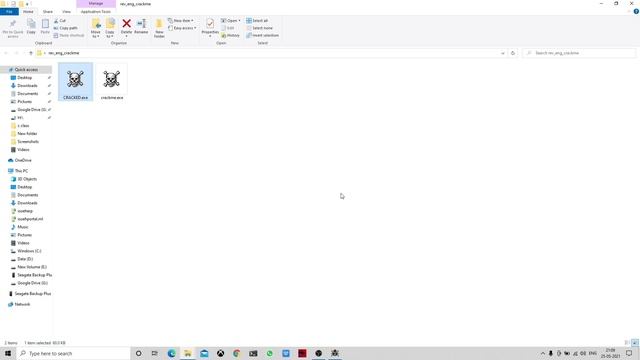Open Google Chrome from the taskbar

237,353
